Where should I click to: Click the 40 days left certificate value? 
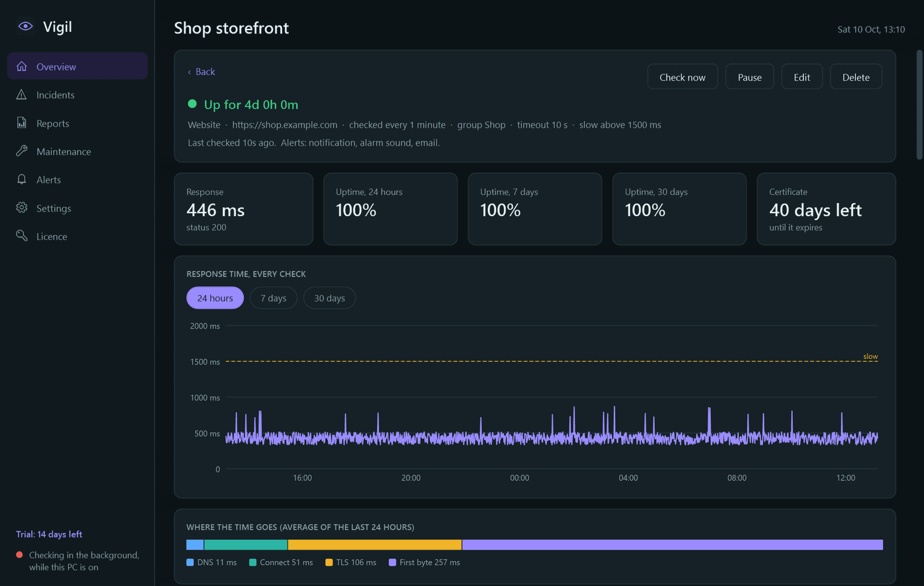click(815, 210)
